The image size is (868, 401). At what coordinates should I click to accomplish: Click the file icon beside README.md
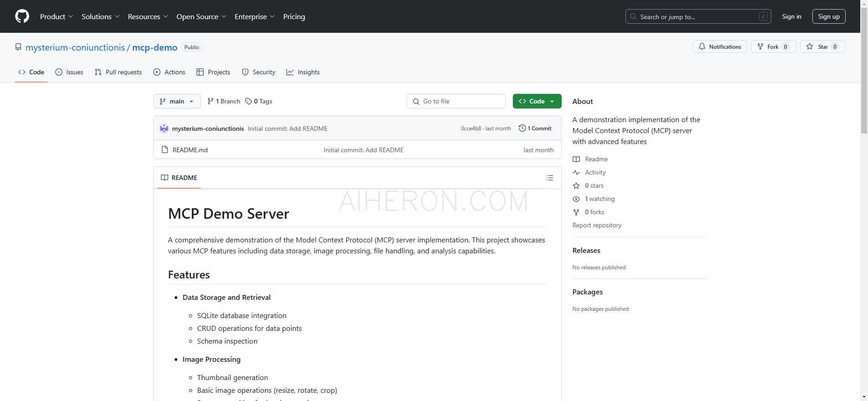165,149
